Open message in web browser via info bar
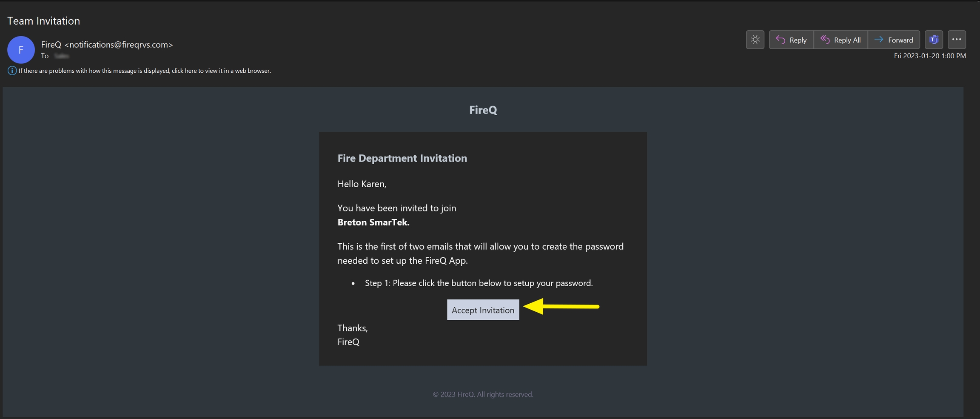 click(x=145, y=71)
